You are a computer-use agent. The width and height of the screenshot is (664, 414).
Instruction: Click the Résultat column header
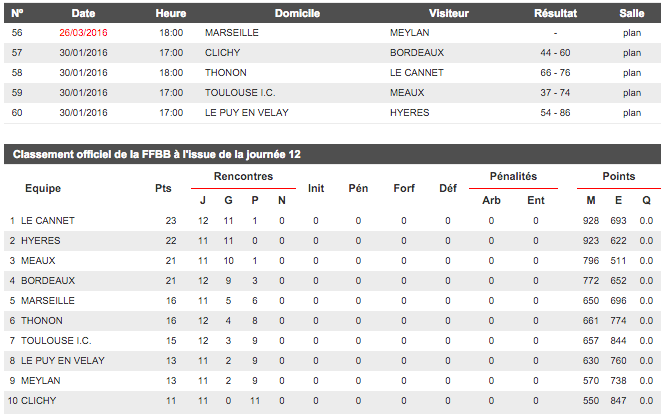point(555,13)
